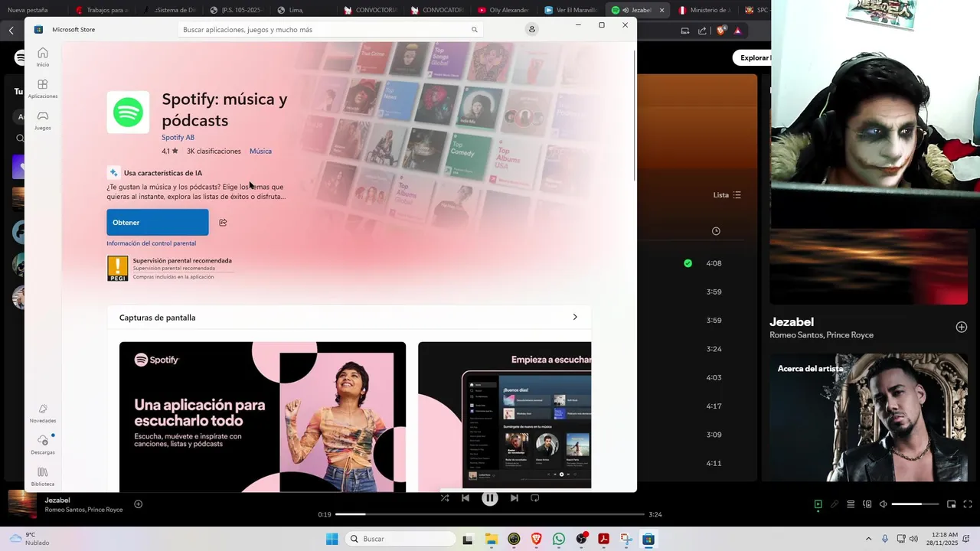
Task: Open Información del control parental link
Action: (x=152, y=243)
